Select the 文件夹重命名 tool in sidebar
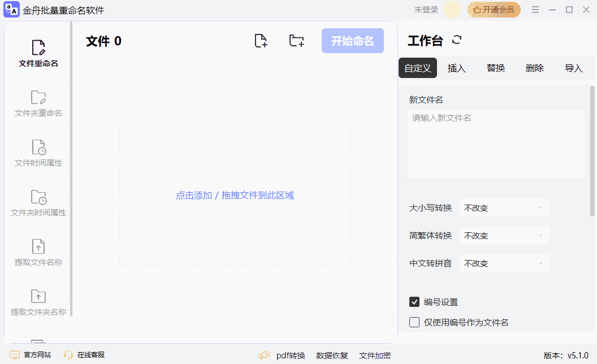 [x=37, y=103]
